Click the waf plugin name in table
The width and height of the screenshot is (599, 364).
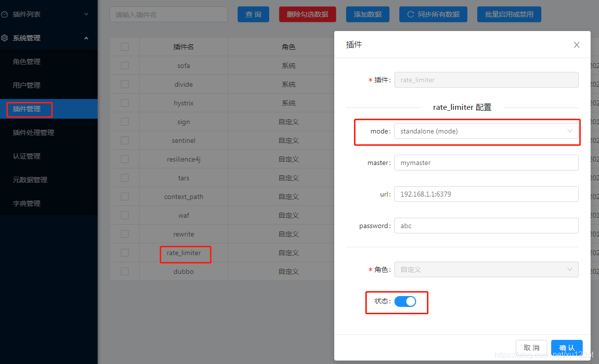point(184,215)
